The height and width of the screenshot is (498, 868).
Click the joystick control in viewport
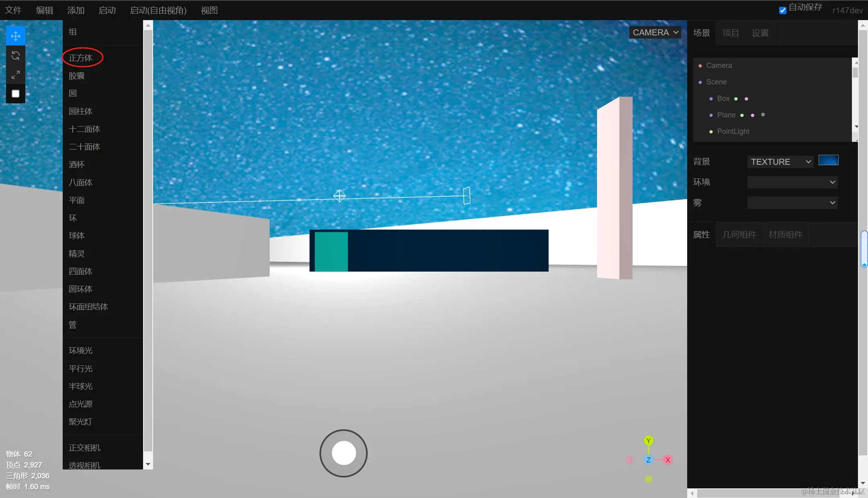pos(344,453)
